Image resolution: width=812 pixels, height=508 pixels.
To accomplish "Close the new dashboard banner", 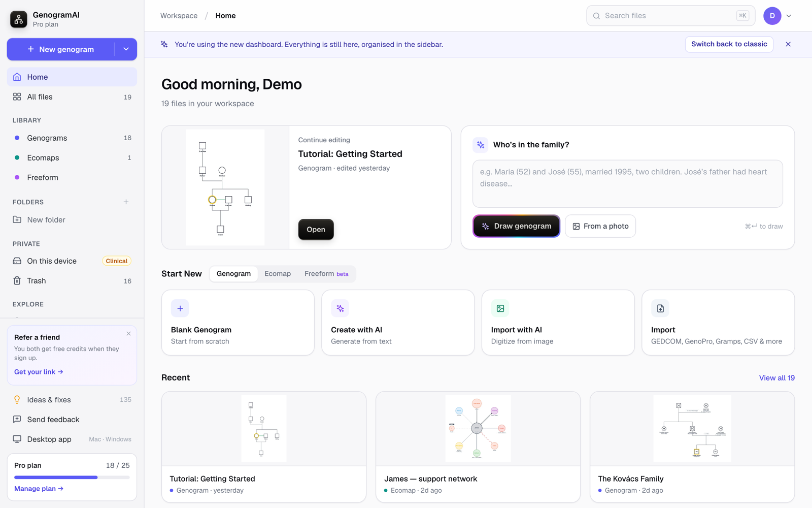I will click(788, 44).
